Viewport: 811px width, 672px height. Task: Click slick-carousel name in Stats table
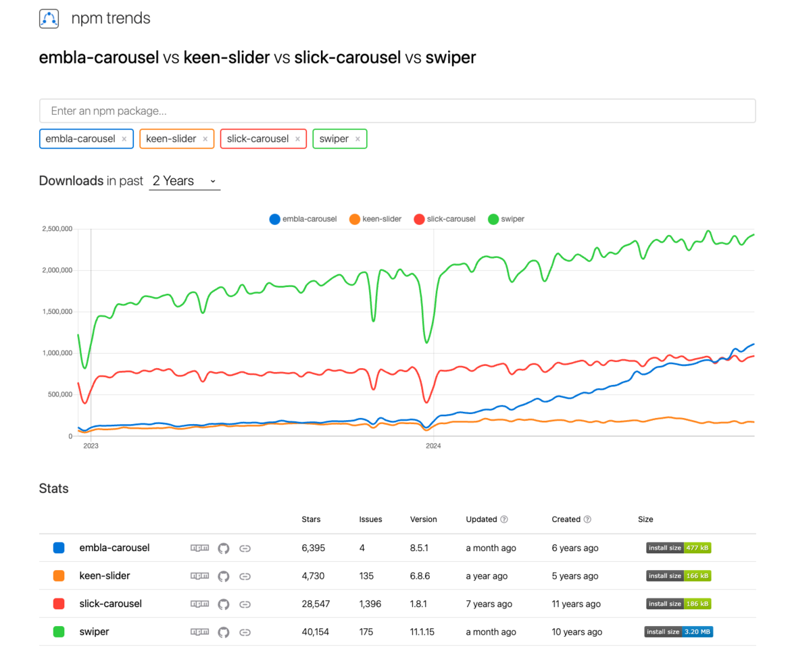coord(111,604)
